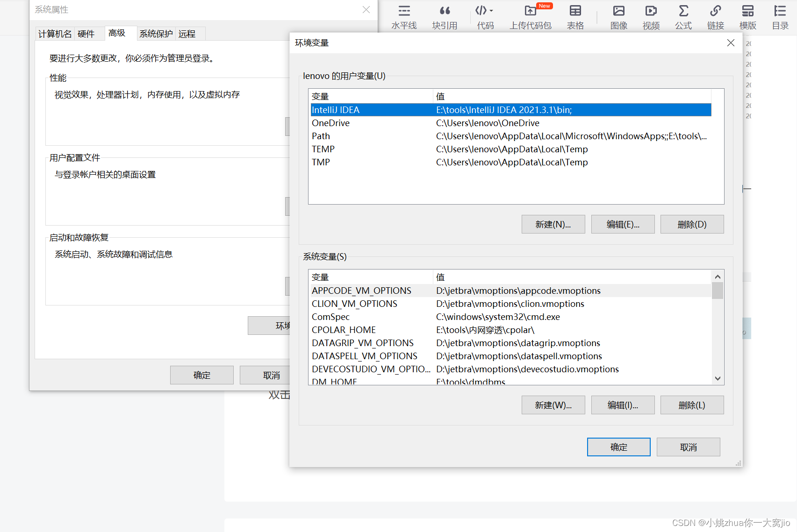Open the 代码 code dropdown arrow
Screen dimensions: 797x532
492,10
